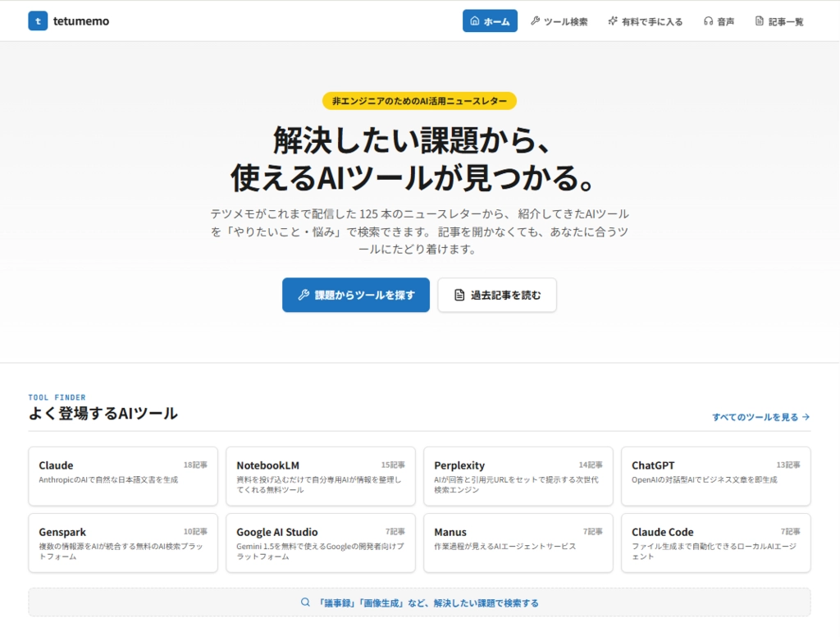
Task: Click the 15記事 count on NotebookLM card
Action: click(393, 465)
